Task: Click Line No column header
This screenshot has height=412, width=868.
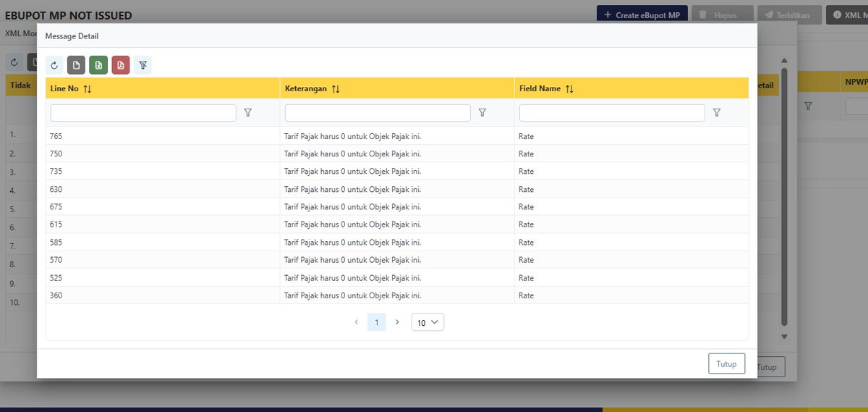Action: coord(163,88)
